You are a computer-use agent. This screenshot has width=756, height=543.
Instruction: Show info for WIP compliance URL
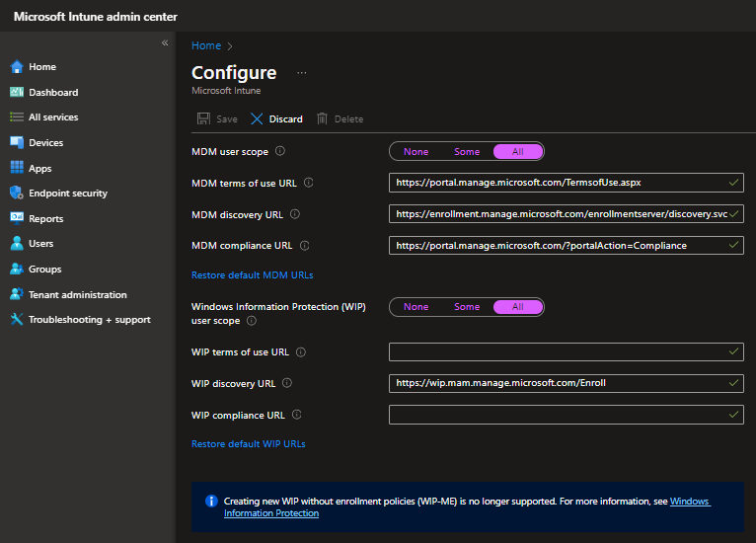(297, 415)
